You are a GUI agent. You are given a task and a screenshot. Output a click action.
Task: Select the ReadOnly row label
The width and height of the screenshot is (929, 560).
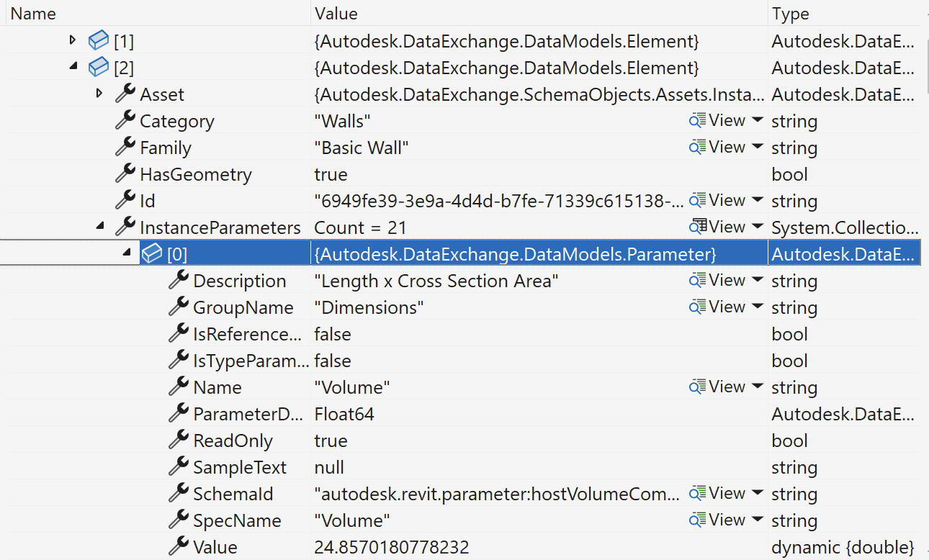pos(233,441)
